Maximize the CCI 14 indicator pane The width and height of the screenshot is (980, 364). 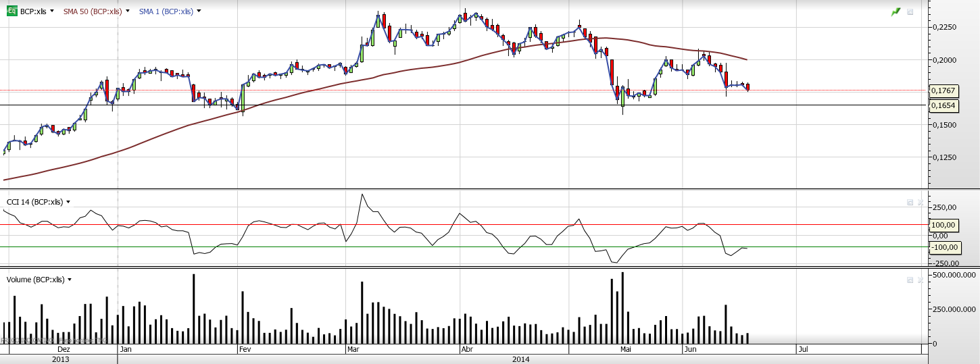point(910,202)
